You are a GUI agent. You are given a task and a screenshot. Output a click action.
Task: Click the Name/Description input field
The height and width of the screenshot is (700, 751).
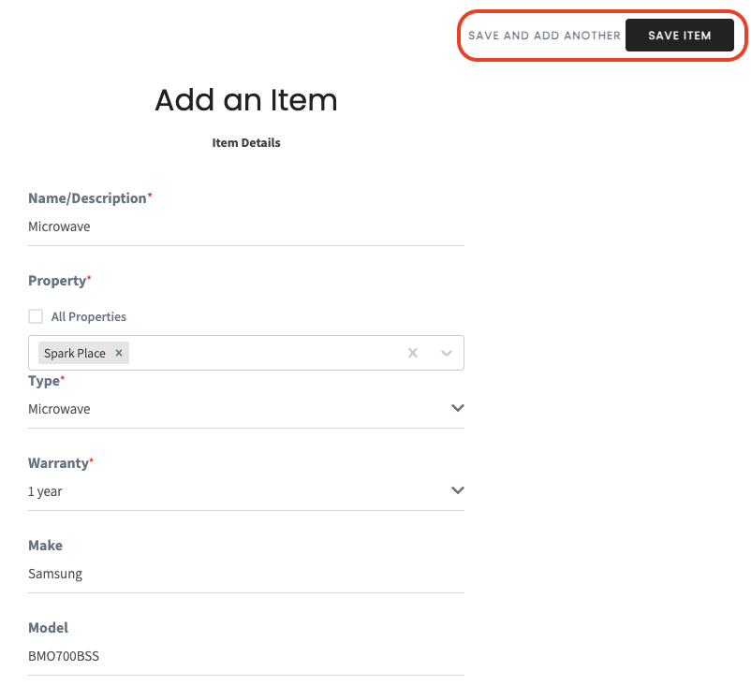(246, 226)
